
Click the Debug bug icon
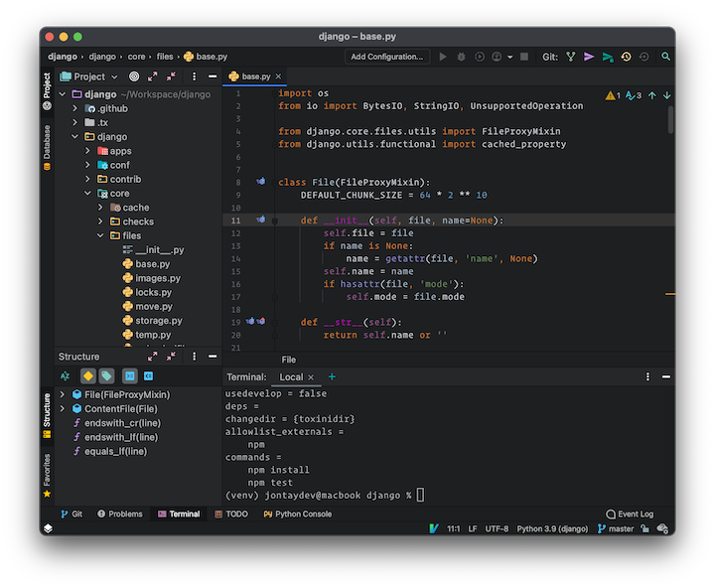[x=461, y=57]
